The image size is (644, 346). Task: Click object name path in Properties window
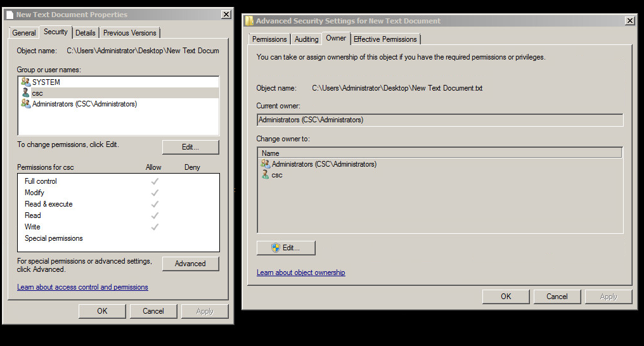pyautogui.click(x=143, y=51)
